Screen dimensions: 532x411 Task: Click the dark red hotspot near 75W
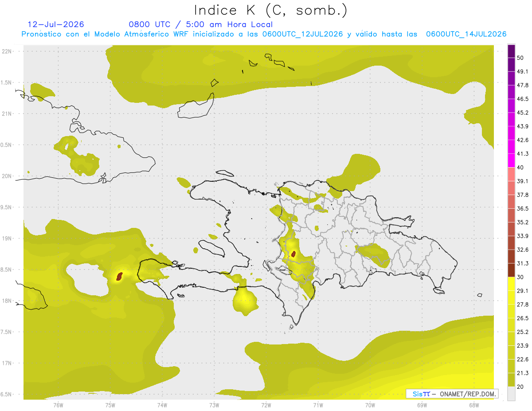[x=119, y=277]
